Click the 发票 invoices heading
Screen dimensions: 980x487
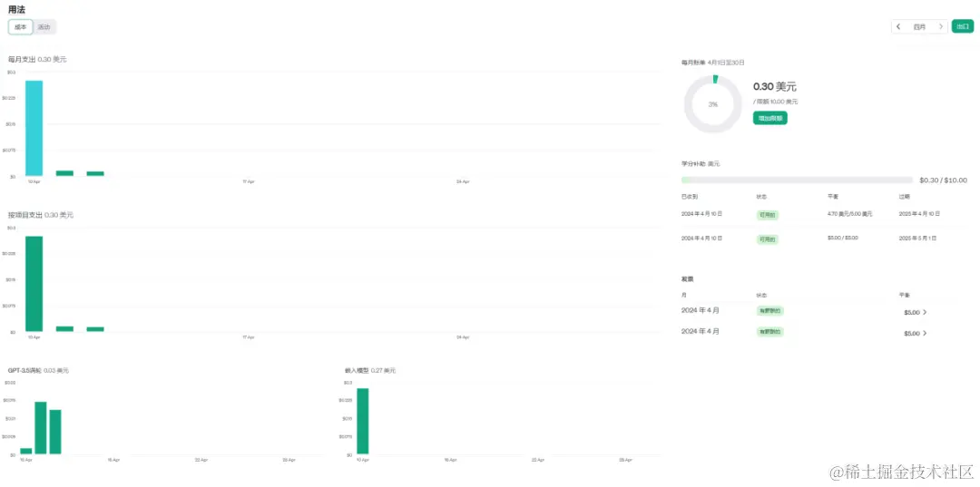pos(687,279)
